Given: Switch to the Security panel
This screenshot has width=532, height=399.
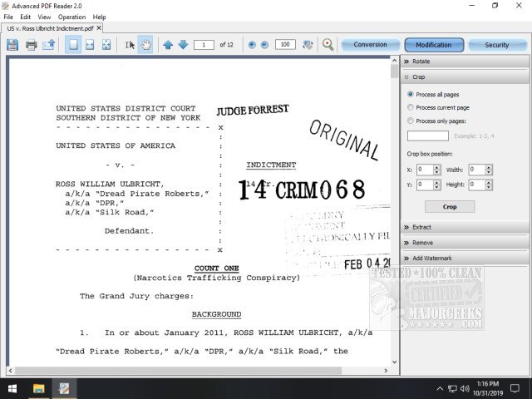Looking at the screenshot, I should [x=497, y=45].
